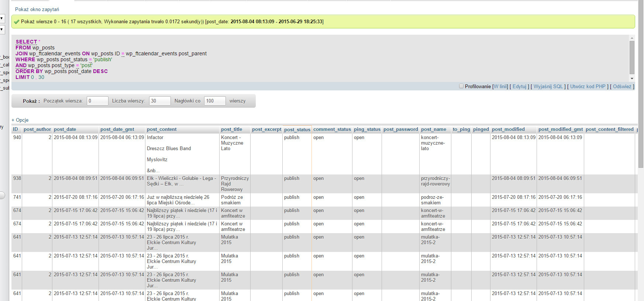Click the ORDER BY keyword in the query

point(29,71)
